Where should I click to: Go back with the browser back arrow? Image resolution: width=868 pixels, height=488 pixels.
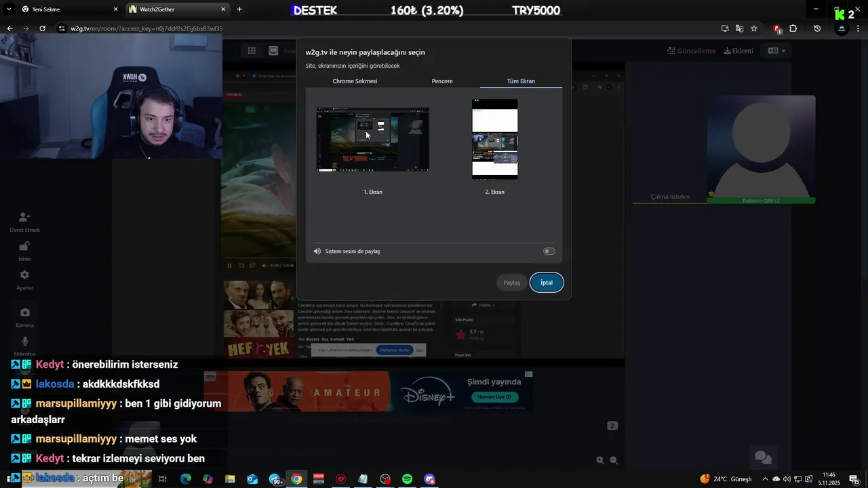(9, 28)
